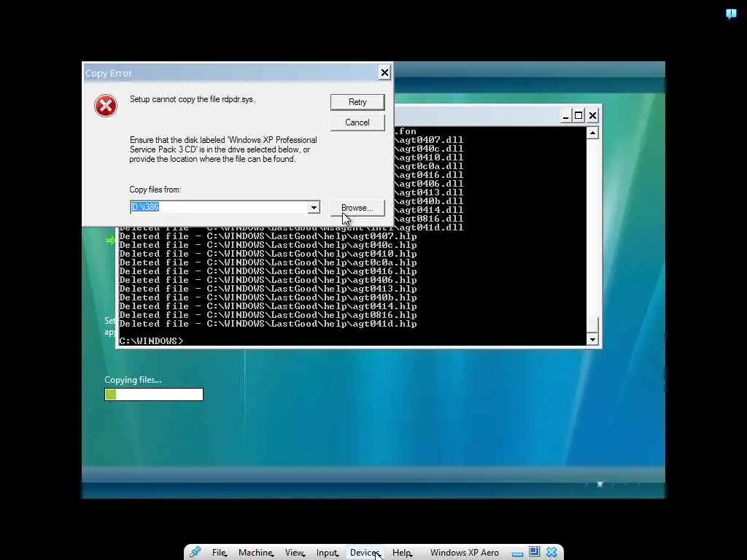Open the Browse... file location dialog

tap(357, 208)
